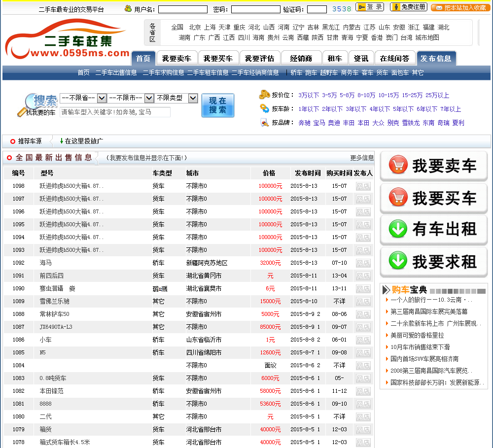
Task: Filter by price 25万以上
Action: coord(437,95)
